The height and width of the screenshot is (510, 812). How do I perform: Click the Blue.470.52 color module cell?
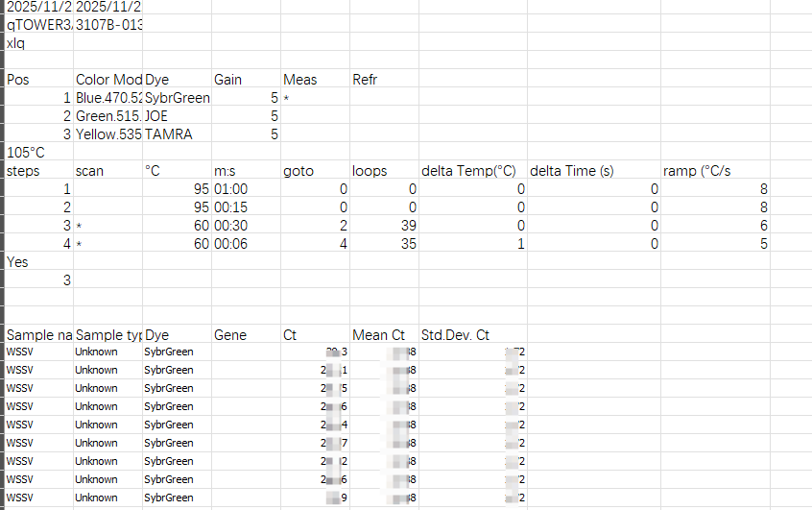click(108, 98)
